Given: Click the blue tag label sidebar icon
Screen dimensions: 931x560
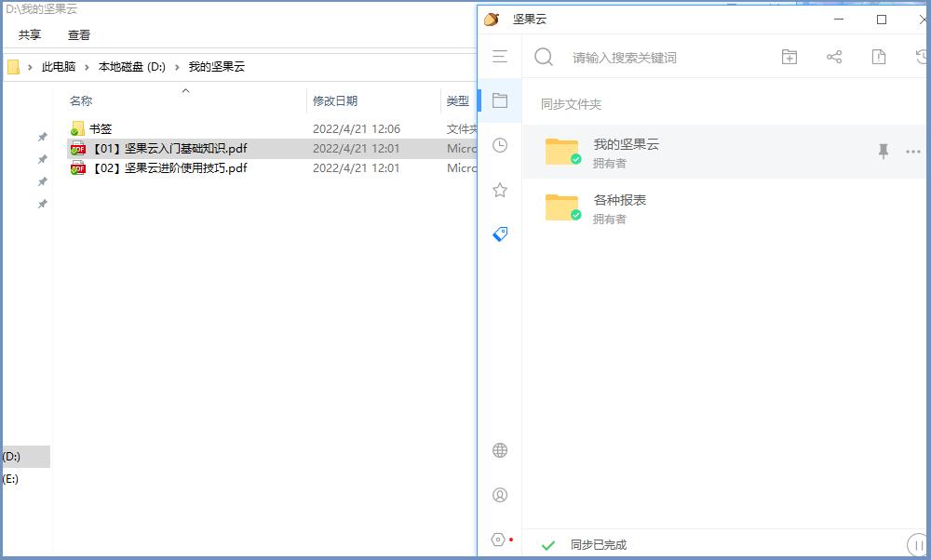Looking at the screenshot, I should tap(500, 233).
